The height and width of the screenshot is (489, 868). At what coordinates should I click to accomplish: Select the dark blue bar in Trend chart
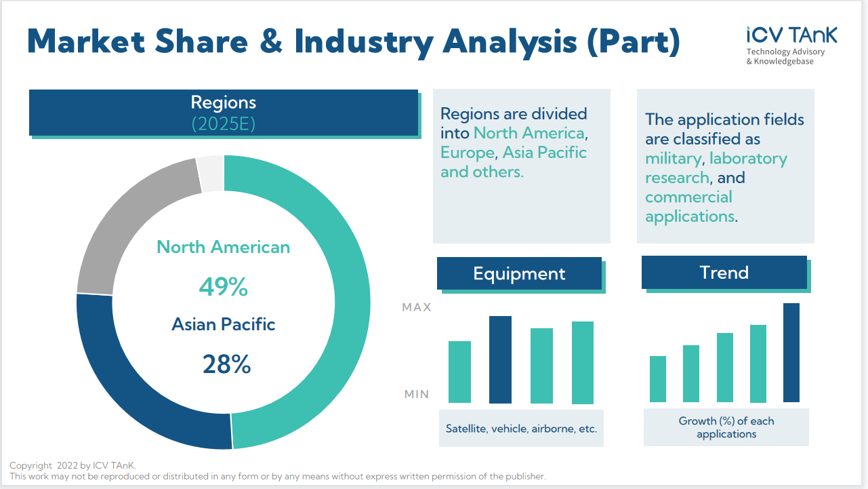(791, 353)
